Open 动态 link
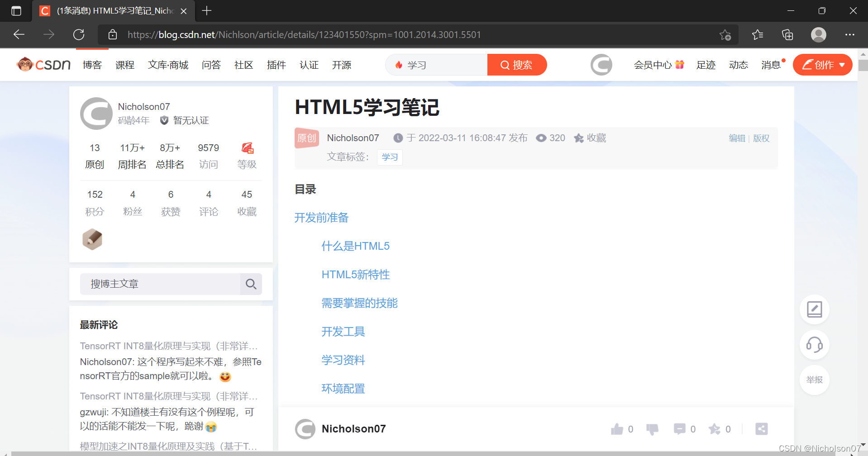 [739, 65]
